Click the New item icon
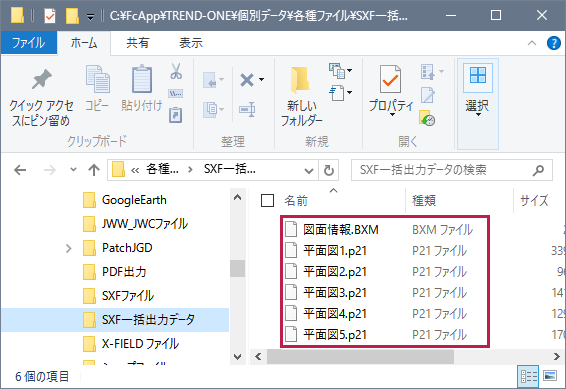The width and height of the screenshot is (566, 389). (x=337, y=71)
